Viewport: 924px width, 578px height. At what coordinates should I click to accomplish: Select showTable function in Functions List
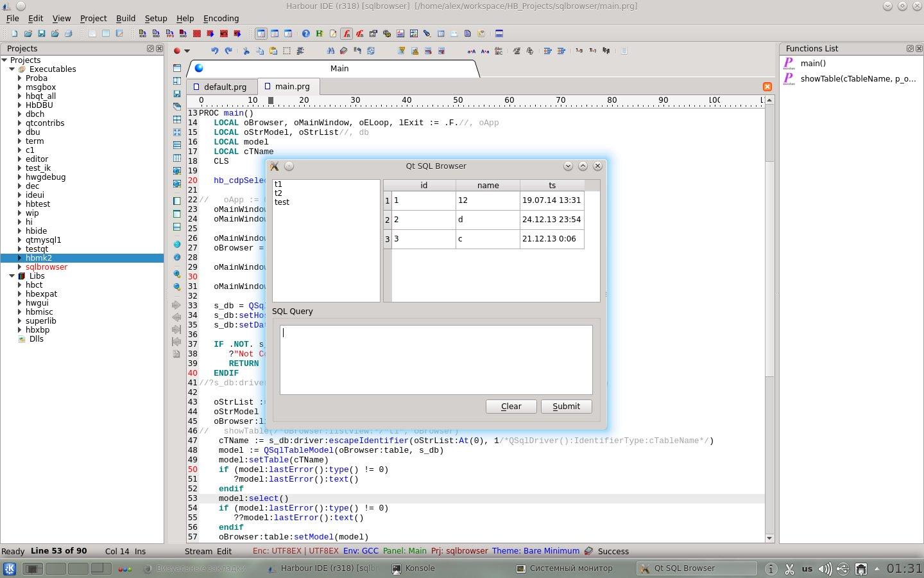pyautogui.click(x=858, y=78)
